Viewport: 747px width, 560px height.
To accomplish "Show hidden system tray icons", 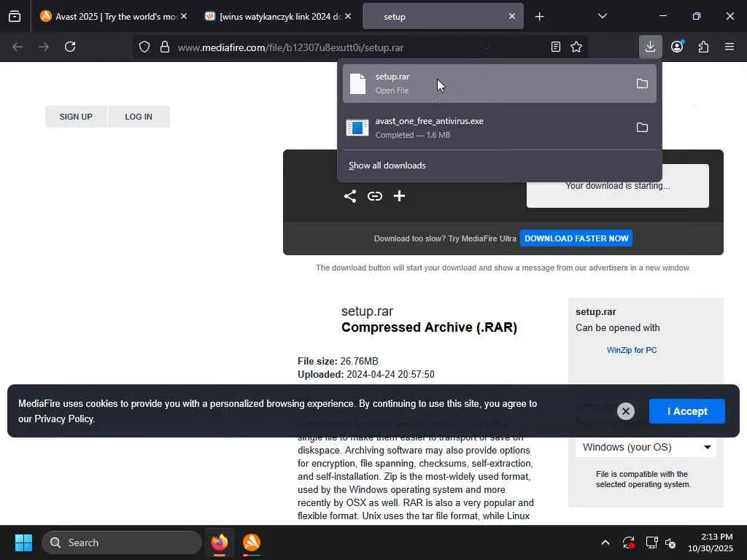I will click(605, 542).
